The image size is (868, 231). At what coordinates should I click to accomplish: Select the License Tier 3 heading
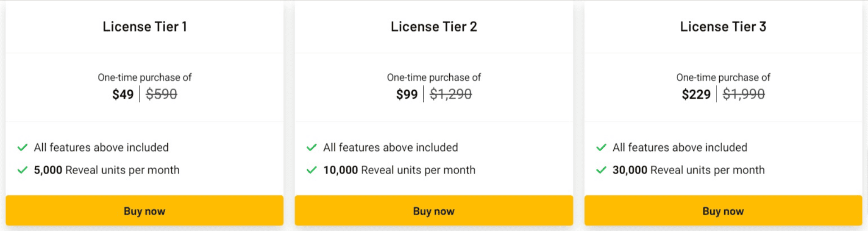(x=723, y=27)
